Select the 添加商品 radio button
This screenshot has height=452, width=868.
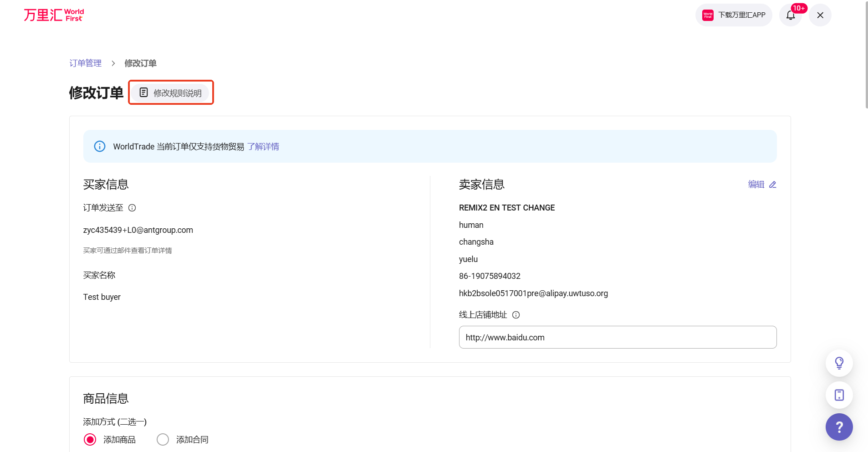tap(90, 439)
